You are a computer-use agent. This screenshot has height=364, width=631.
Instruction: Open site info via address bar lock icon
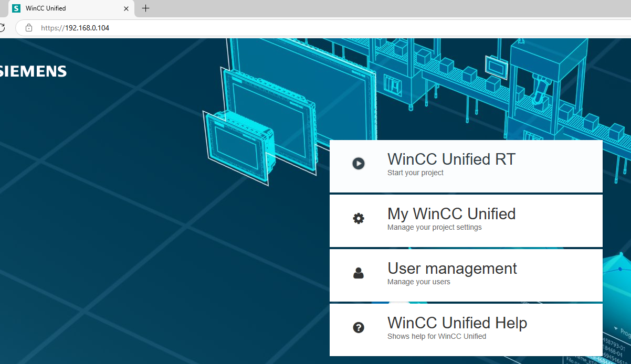29,28
